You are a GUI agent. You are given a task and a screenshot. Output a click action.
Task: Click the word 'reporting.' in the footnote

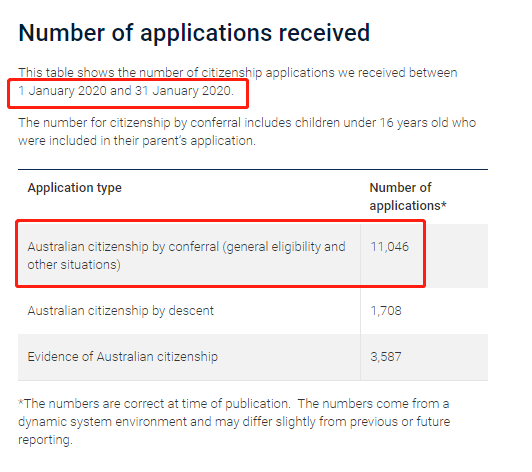45,440
